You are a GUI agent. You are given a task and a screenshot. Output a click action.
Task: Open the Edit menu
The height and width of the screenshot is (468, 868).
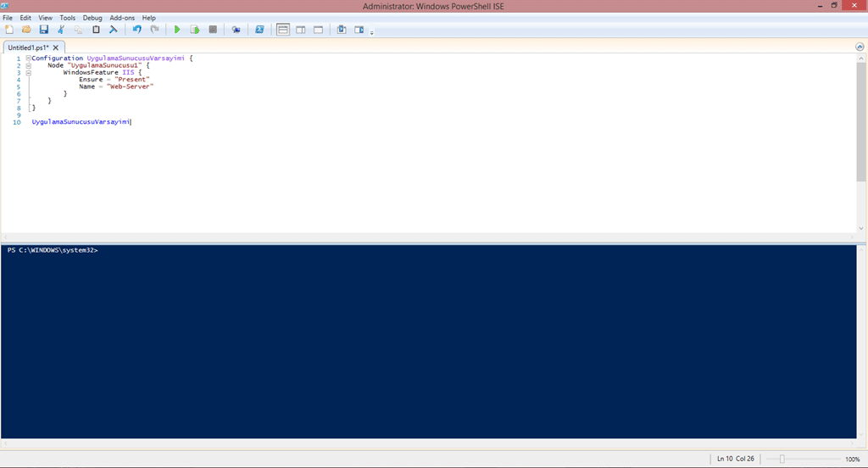pyautogui.click(x=25, y=18)
